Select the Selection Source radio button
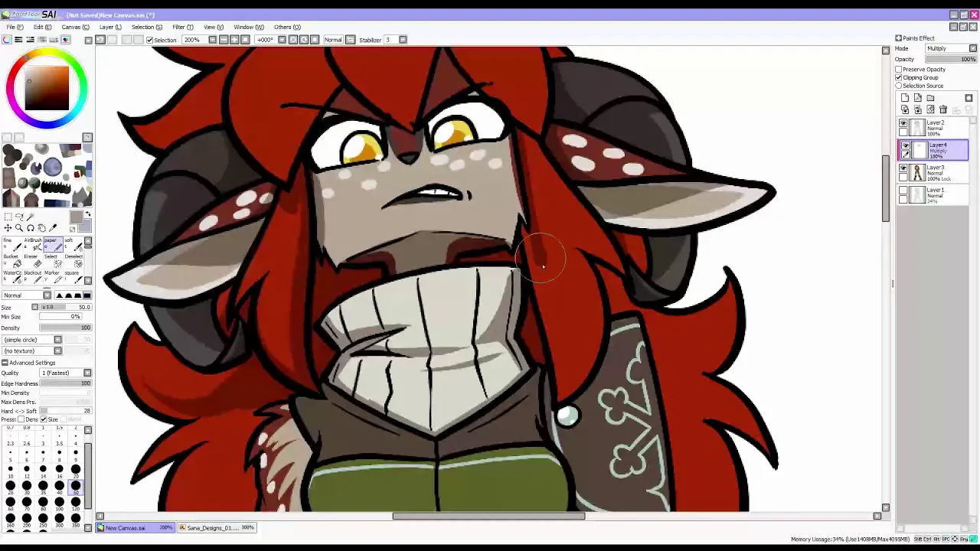 click(899, 86)
